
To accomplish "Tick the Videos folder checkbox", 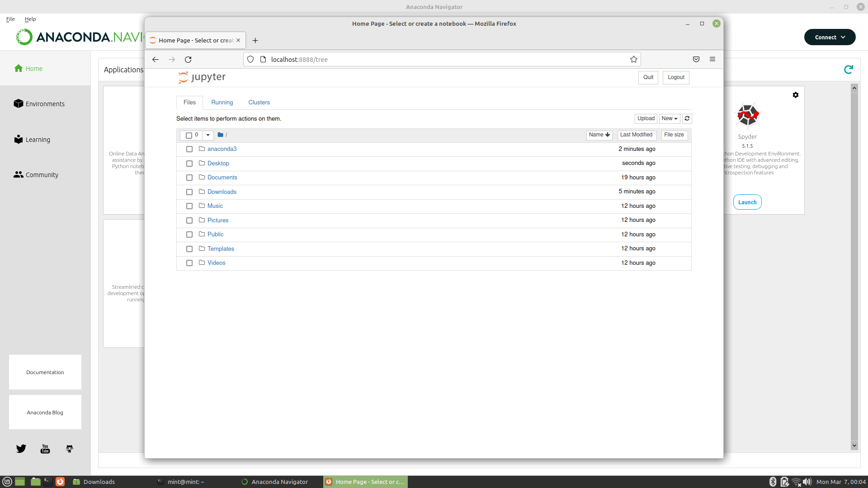I will [189, 263].
